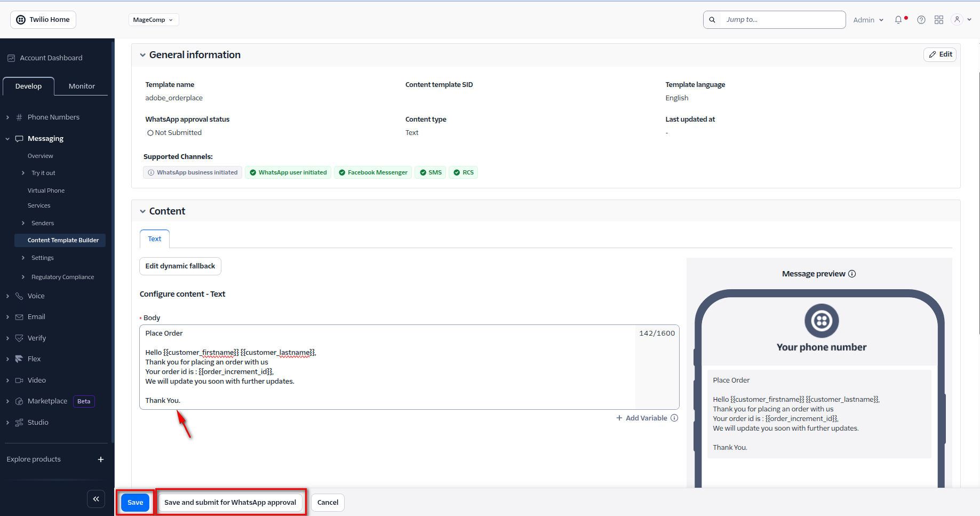Switch to the Monitor tab
Screen dimensions: 980x516
[x=82, y=86]
